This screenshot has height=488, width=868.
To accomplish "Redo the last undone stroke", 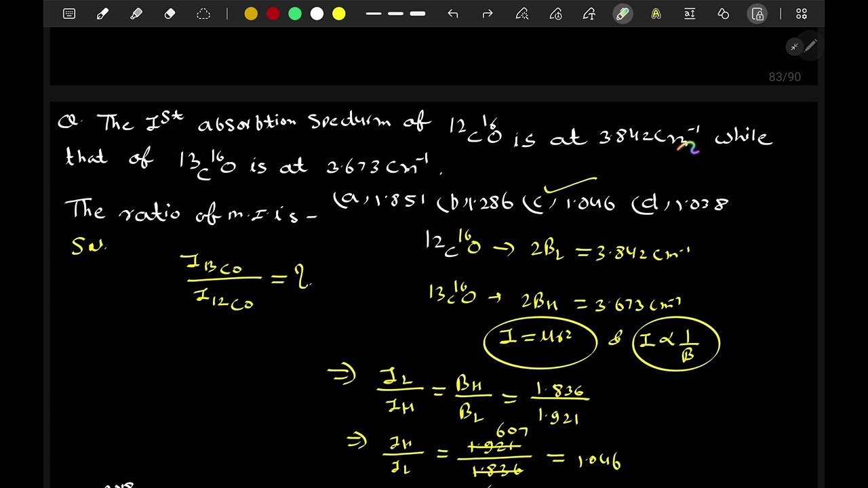I will pyautogui.click(x=487, y=14).
